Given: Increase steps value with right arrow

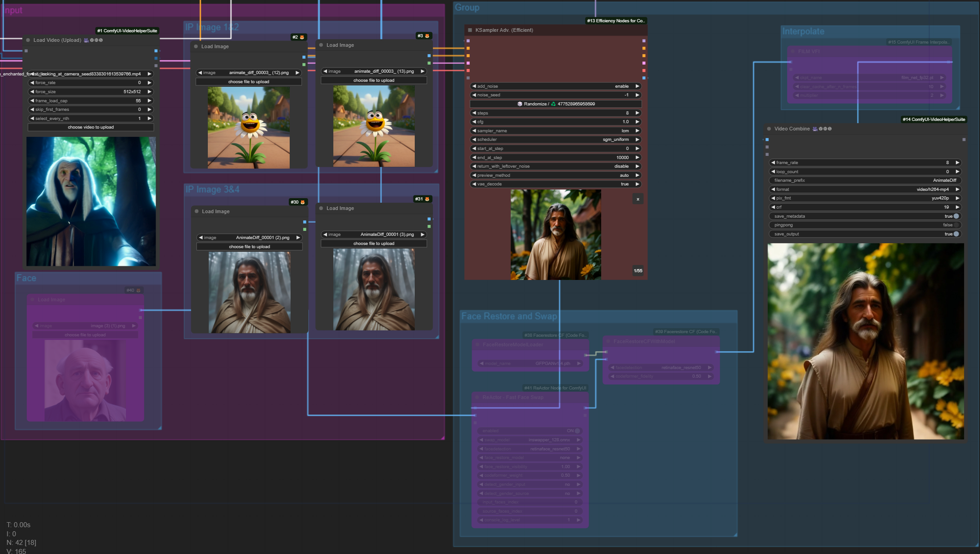Looking at the screenshot, I should click(637, 113).
